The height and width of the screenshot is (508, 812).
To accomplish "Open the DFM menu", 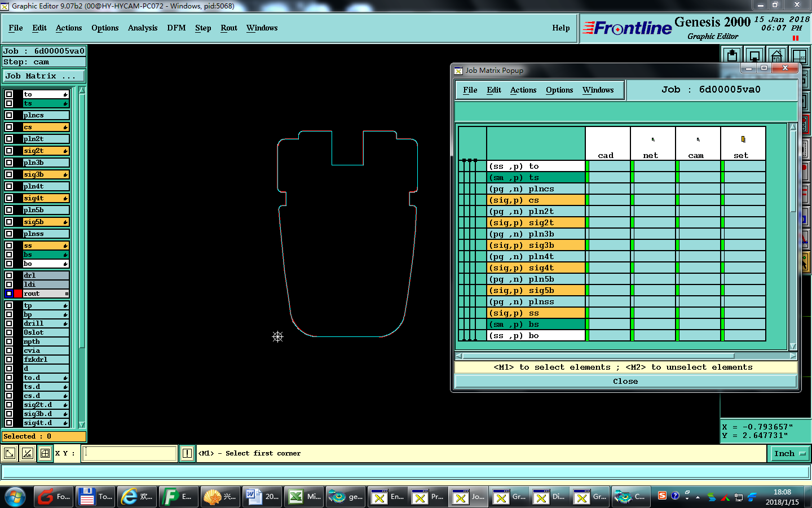I will coord(176,28).
